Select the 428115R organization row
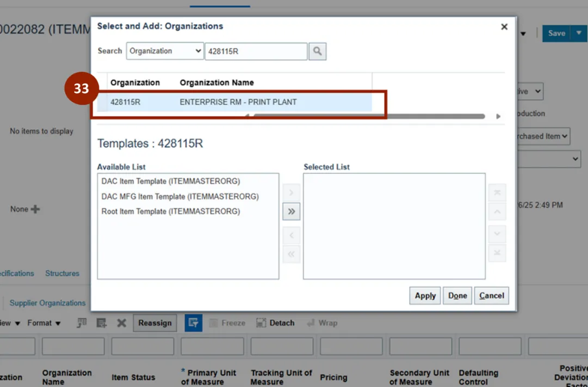Viewport: 588px width, 387px height. [x=239, y=102]
